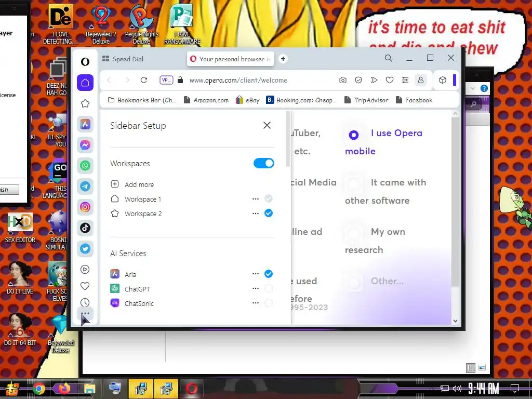Open the Player icon in sidebar
The height and width of the screenshot is (399, 532).
pos(85,270)
